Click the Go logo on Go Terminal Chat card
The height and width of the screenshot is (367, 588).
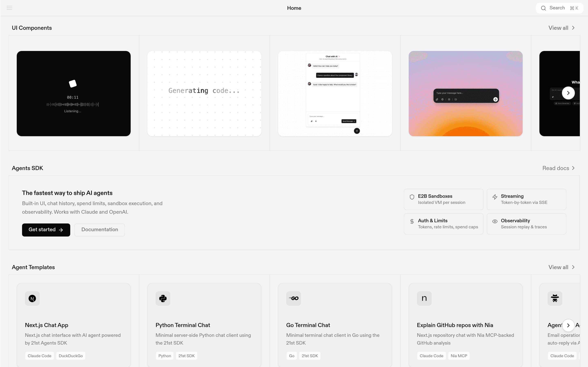pyautogui.click(x=293, y=298)
